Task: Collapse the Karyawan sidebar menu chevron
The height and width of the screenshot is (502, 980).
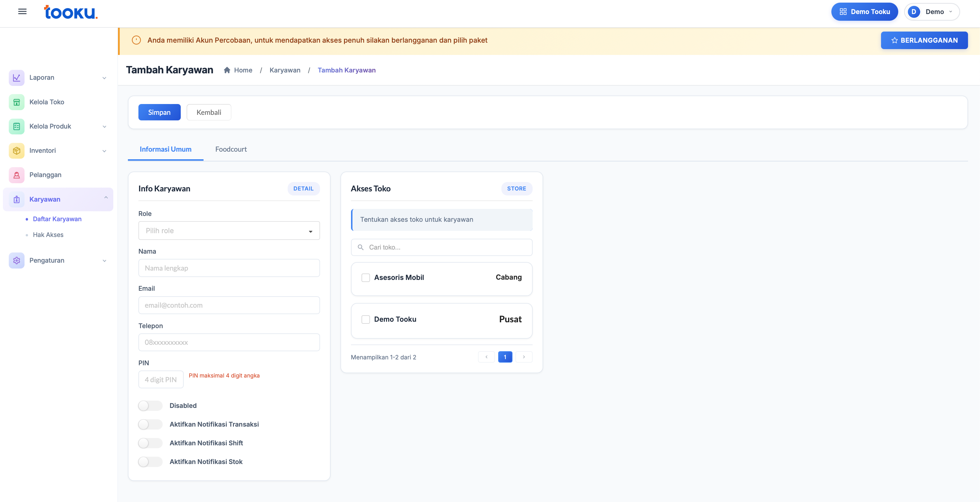Action: [106, 198]
